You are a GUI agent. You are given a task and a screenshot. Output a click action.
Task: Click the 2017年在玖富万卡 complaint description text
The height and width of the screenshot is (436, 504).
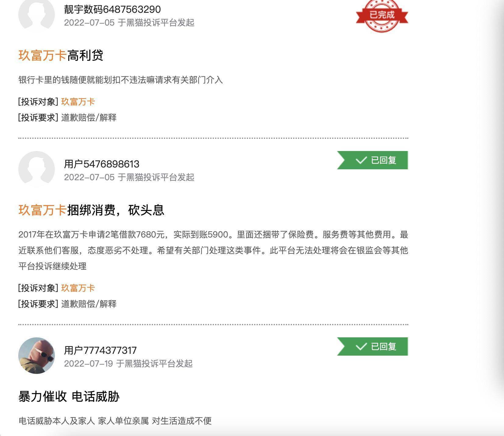[213, 250]
